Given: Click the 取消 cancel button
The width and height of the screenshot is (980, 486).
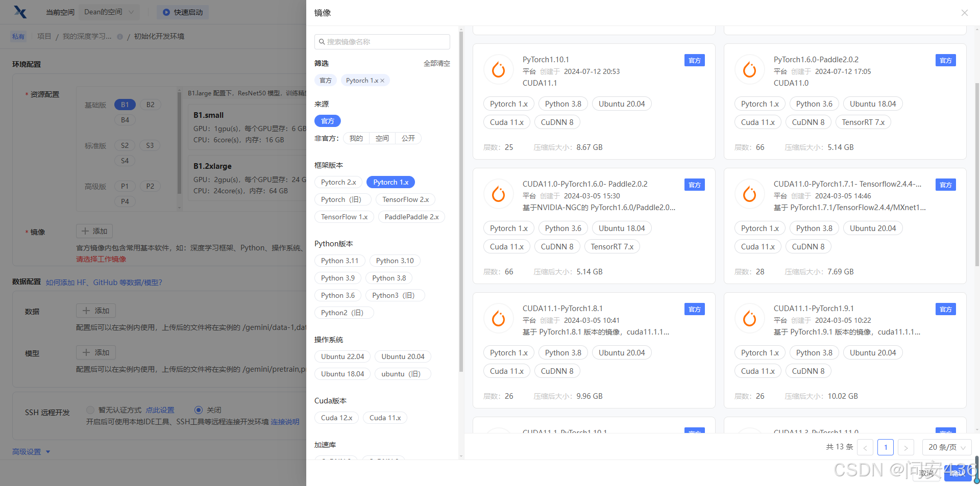Looking at the screenshot, I should [x=926, y=473].
